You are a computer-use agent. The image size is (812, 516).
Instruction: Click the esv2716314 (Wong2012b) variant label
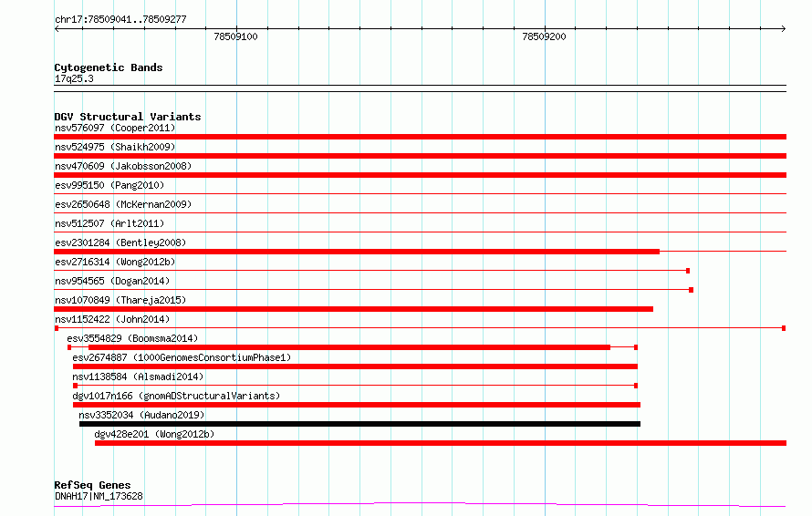pos(115,262)
